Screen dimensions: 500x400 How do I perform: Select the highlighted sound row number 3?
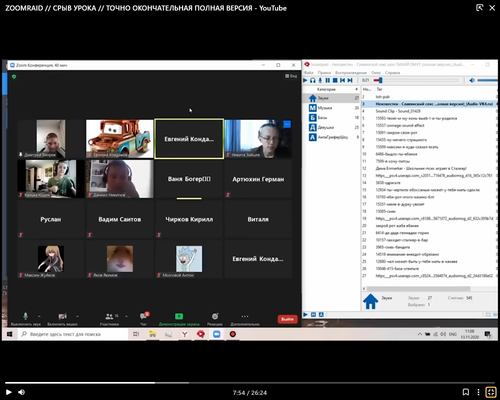pyautogui.click(x=429, y=104)
